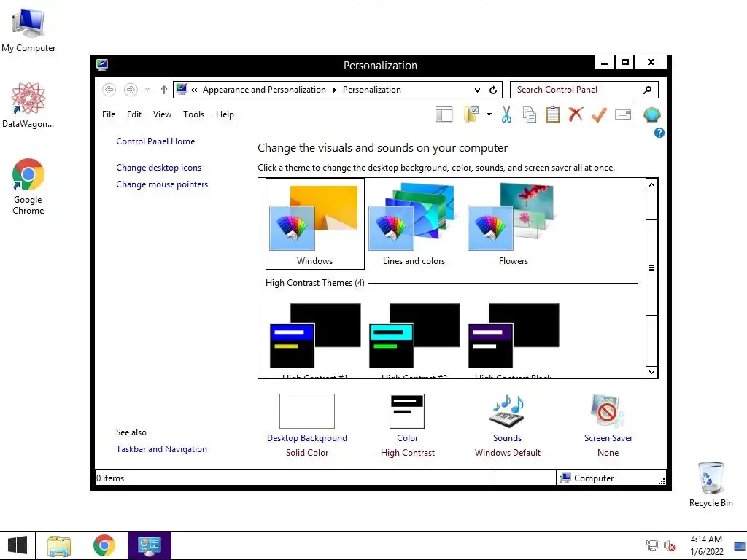
Task: Open Change mouse pointers link
Action: coord(162,184)
